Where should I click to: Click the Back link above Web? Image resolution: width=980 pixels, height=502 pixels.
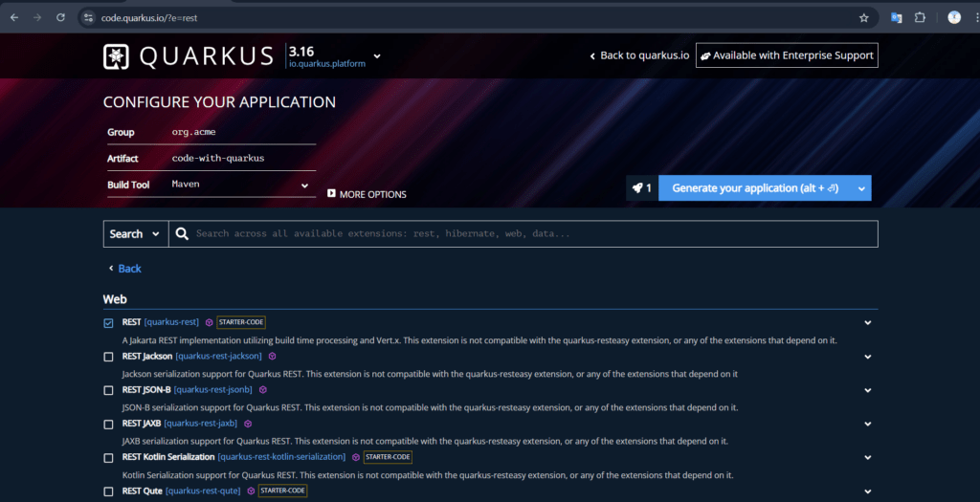pyautogui.click(x=125, y=269)
